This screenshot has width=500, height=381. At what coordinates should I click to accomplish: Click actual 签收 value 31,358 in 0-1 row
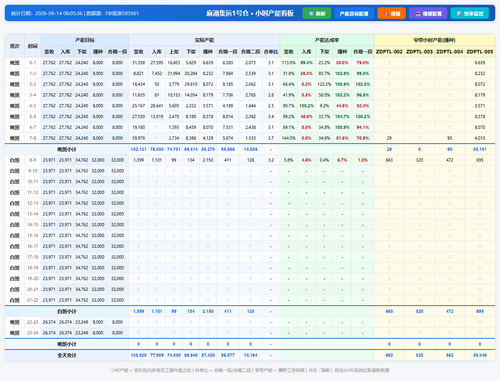tap(139, 63)
